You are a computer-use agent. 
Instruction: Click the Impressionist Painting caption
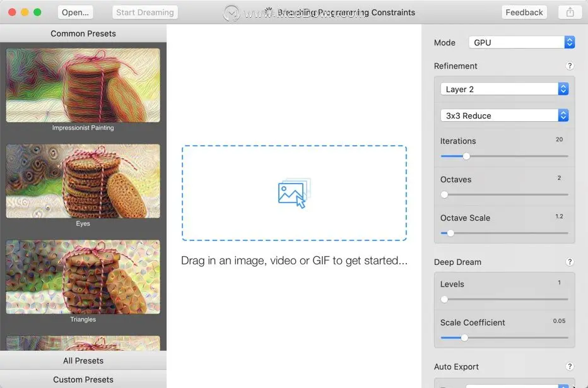(83, 128)
